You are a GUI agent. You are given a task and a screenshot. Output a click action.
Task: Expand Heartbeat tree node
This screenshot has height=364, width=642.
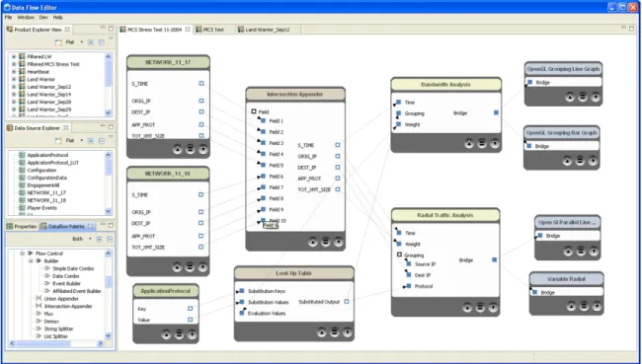[14, 72]
